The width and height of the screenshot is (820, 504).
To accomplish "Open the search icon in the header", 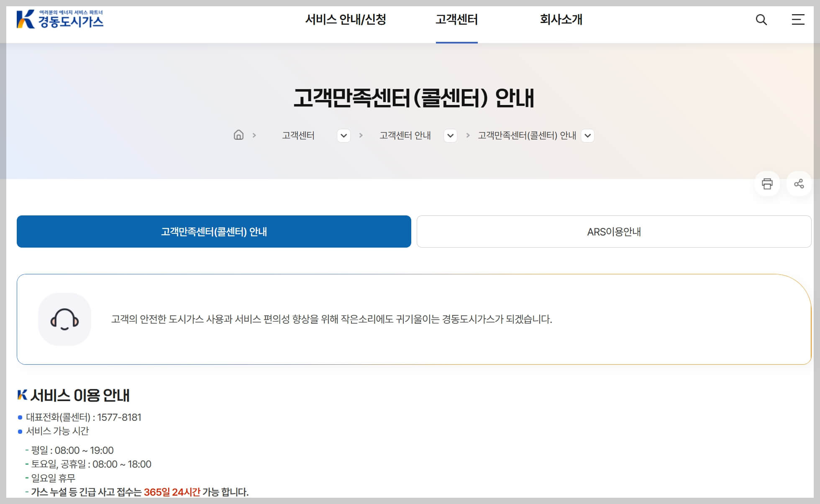I will (762, 20).
